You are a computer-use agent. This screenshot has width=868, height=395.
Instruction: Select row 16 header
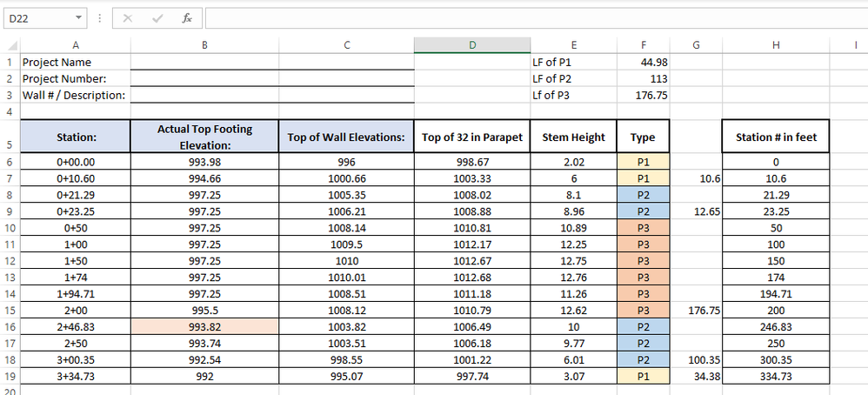[x=11, y=327]
